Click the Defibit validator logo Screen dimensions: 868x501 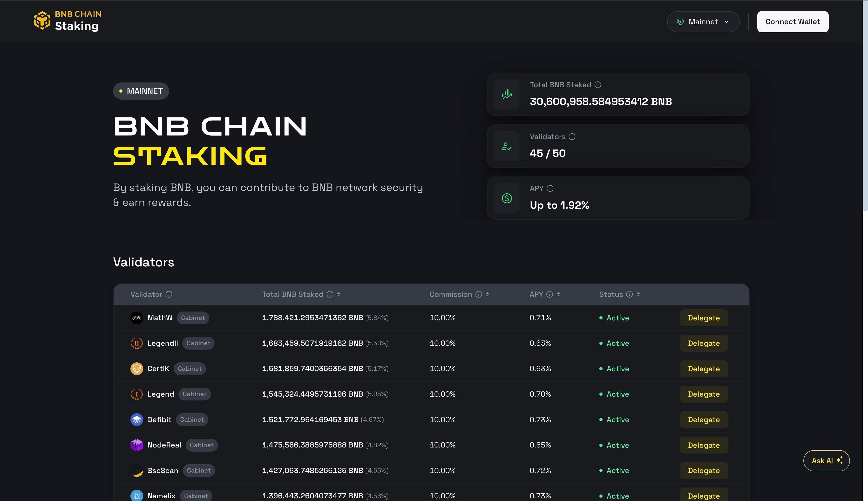pos(136,420)
